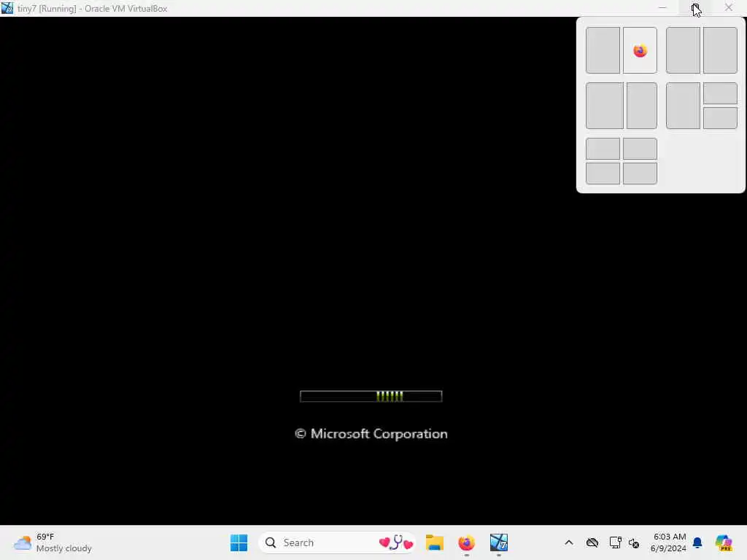Click the muted volume tray icon
The image size is (747, 560).
coord(634,542)
